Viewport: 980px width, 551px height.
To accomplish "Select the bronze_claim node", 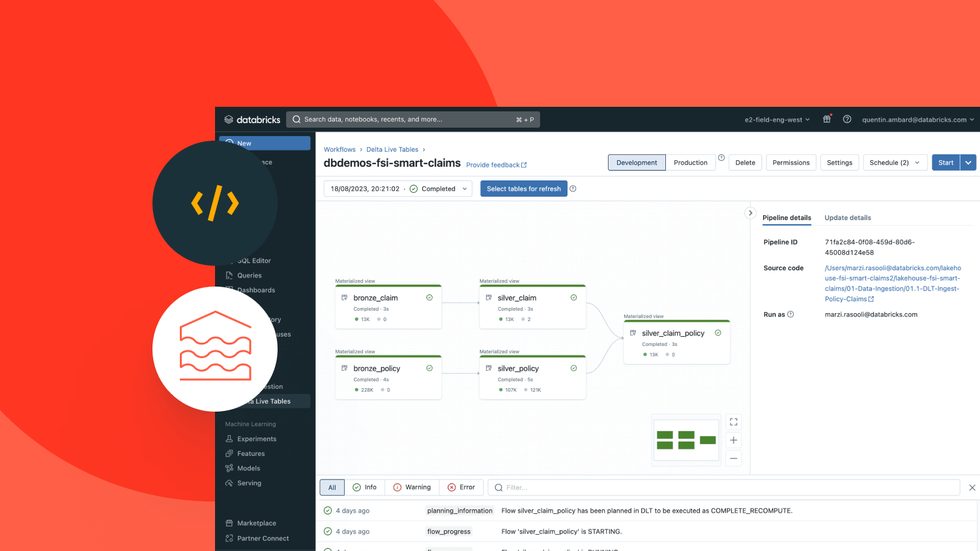I will [388, 307].
